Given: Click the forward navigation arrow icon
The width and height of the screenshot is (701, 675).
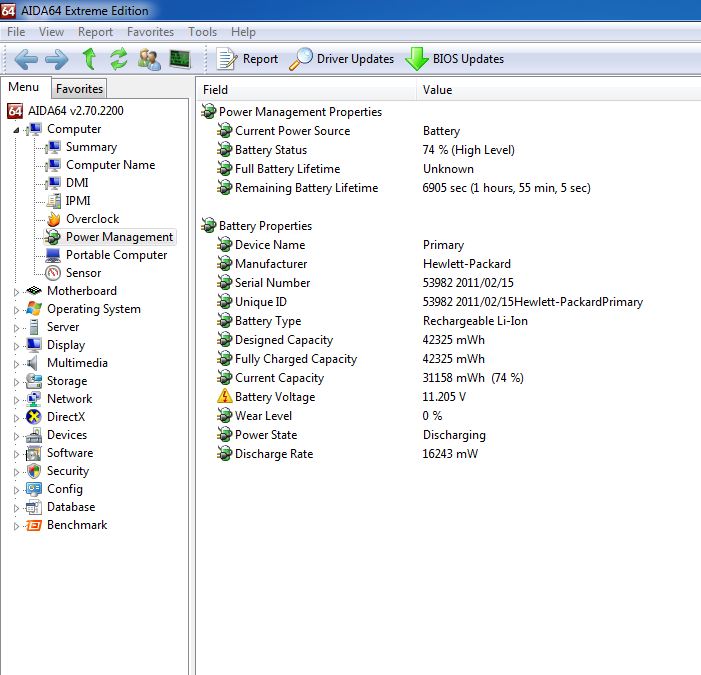Looking at the screenshot, I should tap(57, 59).
